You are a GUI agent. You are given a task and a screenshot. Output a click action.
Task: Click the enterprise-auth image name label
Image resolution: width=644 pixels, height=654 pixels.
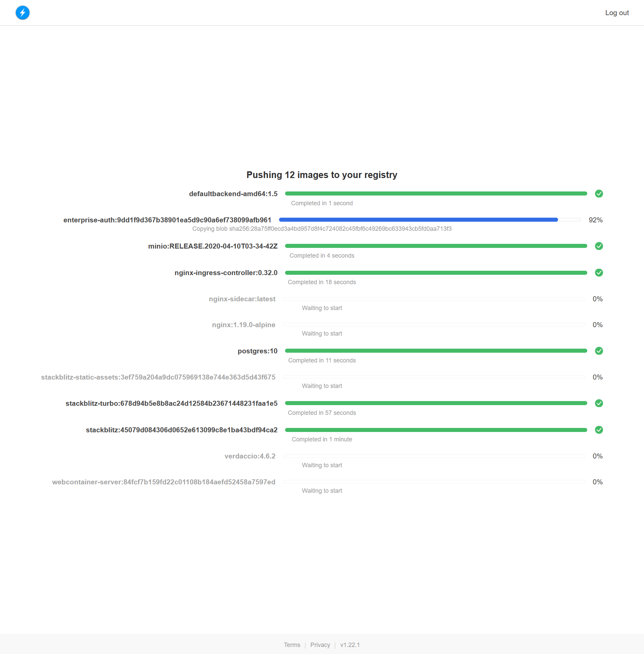[167, 220]
